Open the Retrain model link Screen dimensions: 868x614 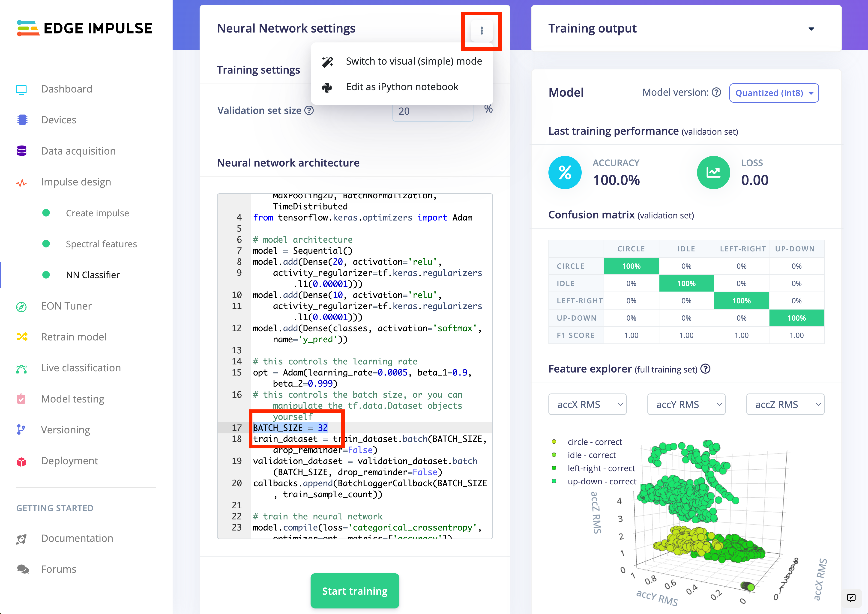point(74,337)
